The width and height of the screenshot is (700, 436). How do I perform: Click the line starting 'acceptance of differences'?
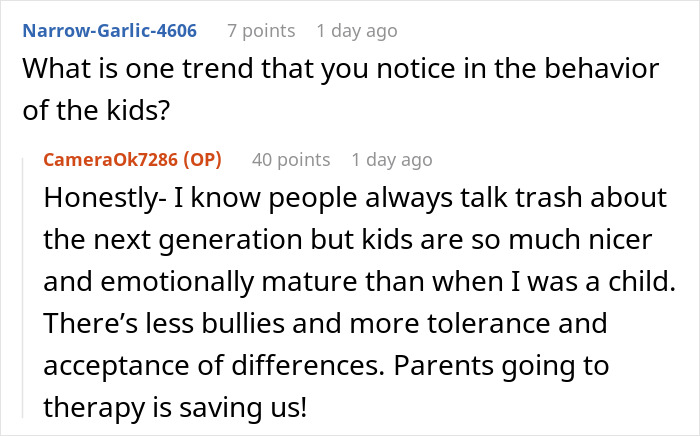(x=326, y=364)
